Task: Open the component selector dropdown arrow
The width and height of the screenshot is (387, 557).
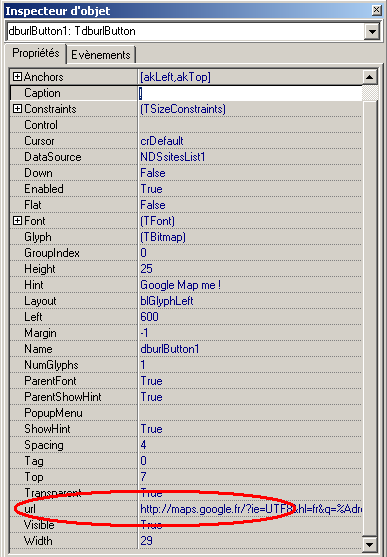Action: [372, 31]
